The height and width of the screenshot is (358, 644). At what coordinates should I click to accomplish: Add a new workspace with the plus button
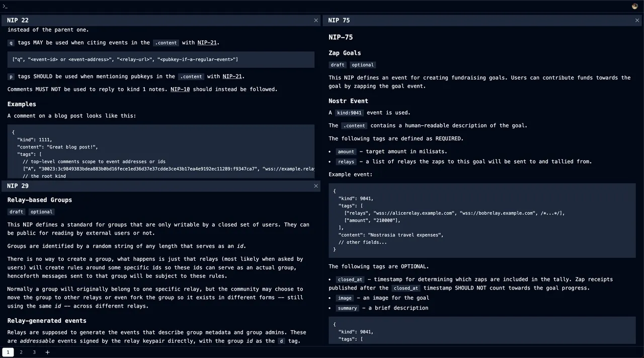coord(48,352)
